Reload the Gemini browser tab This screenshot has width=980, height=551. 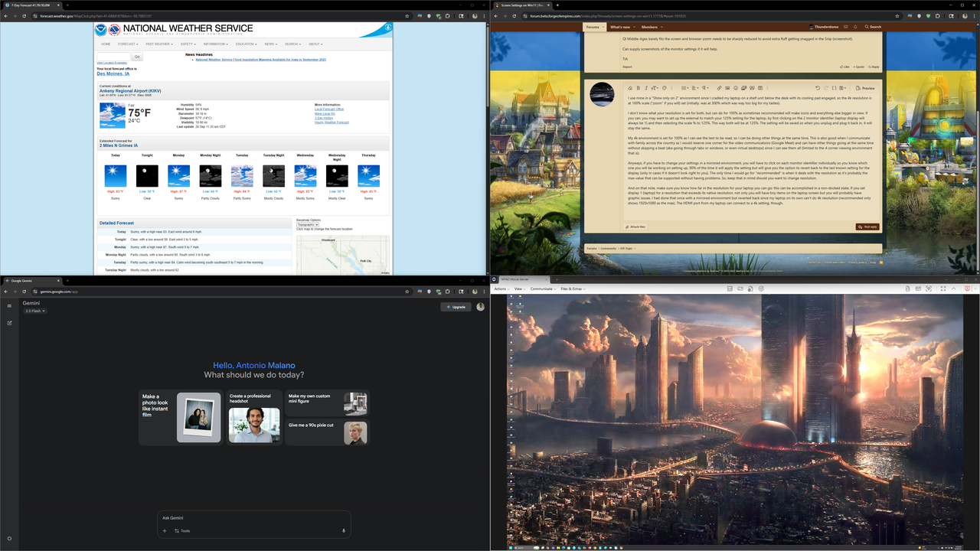tap(24, 292)
